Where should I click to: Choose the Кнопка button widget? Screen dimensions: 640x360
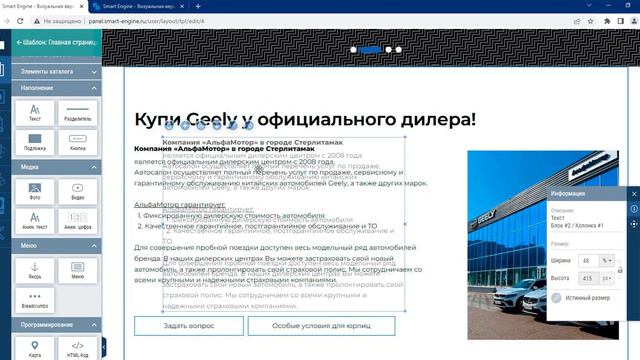(78, 142)
